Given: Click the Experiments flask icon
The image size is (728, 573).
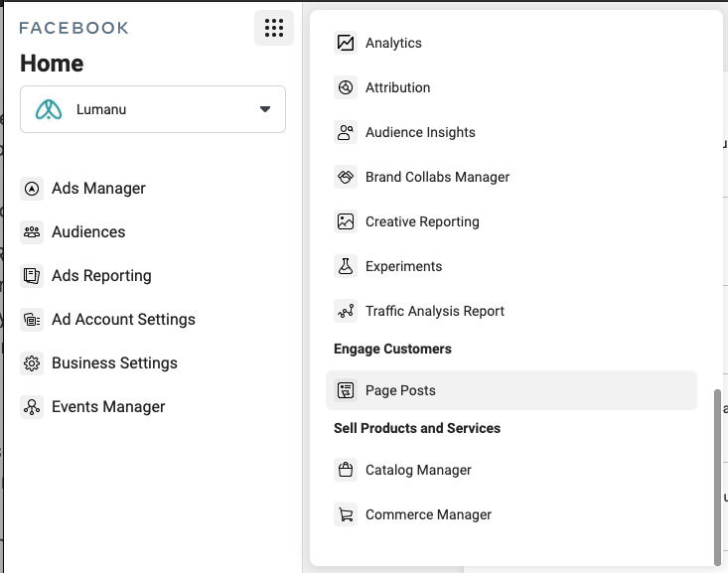Looking at the screenshot, I should [x=346, y=266].
